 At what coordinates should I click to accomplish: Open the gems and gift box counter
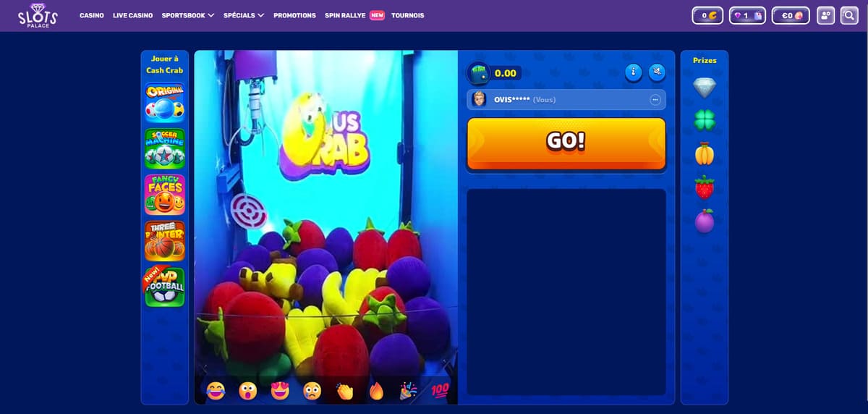pos(747,15)
